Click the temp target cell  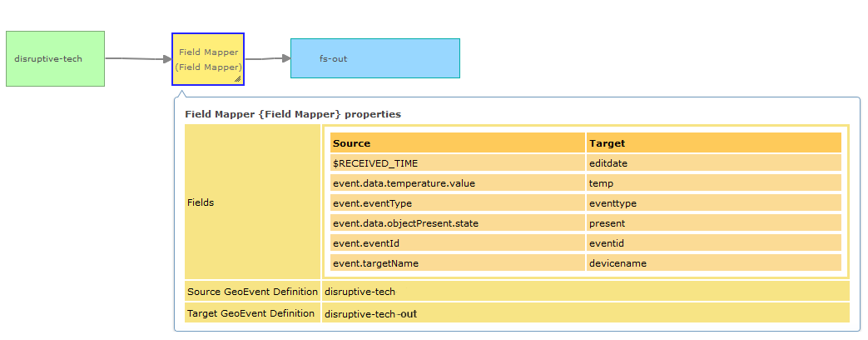point(714,183)
